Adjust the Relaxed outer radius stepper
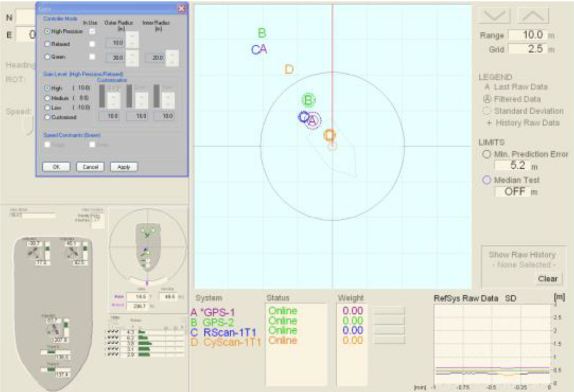The image size is (574, 392). click(x=132, y=44)
